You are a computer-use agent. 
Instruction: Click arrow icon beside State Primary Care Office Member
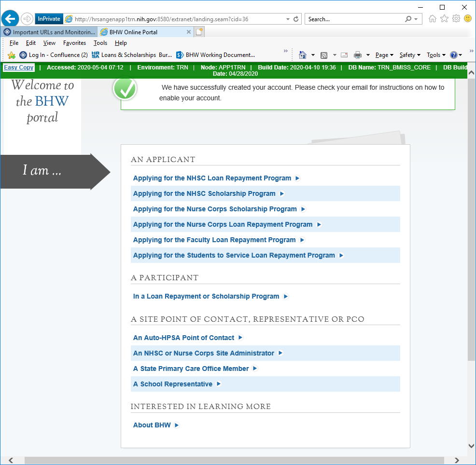click(255, 368)
